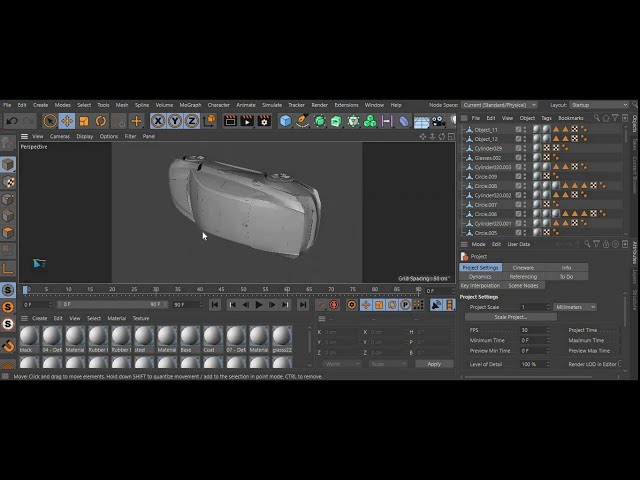This screenshot has width=640, height=480.
Task: Select the Spline Pen tool
Action: coord(302,121)
